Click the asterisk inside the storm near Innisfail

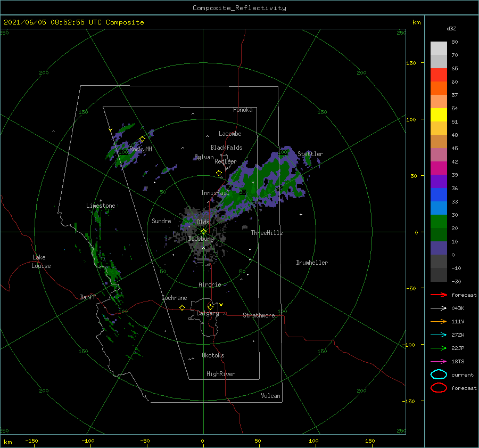click(253, 183)
